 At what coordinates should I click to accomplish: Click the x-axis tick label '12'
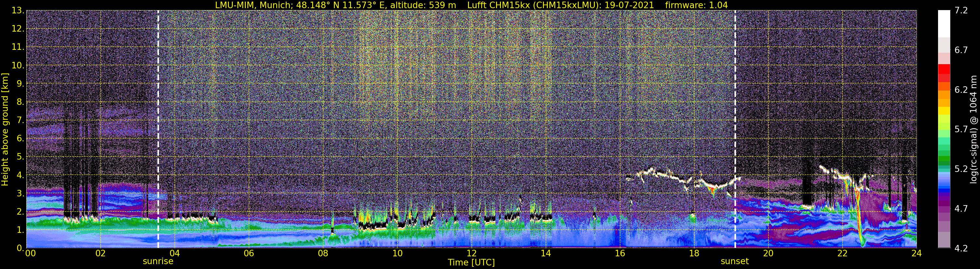[x=471, y=254]
